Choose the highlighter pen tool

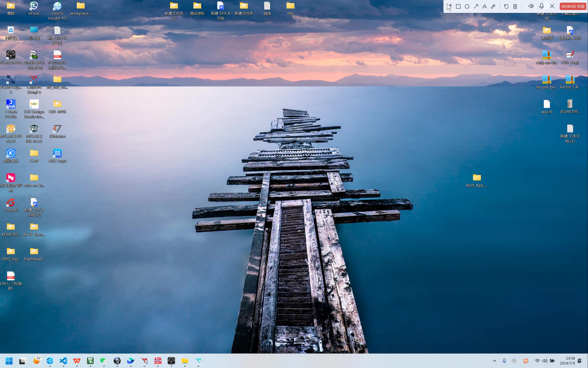pyautogui.click(x=493, y=7)
